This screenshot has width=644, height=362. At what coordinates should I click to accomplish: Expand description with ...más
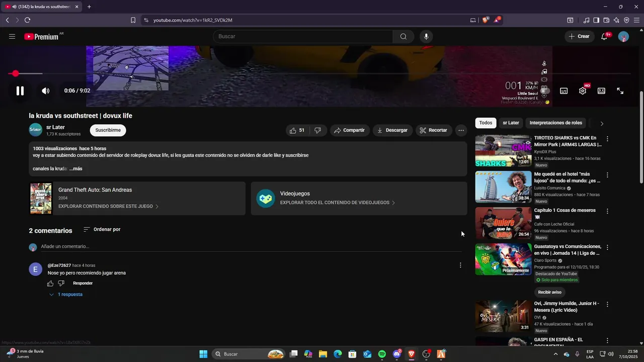[76, 168]
